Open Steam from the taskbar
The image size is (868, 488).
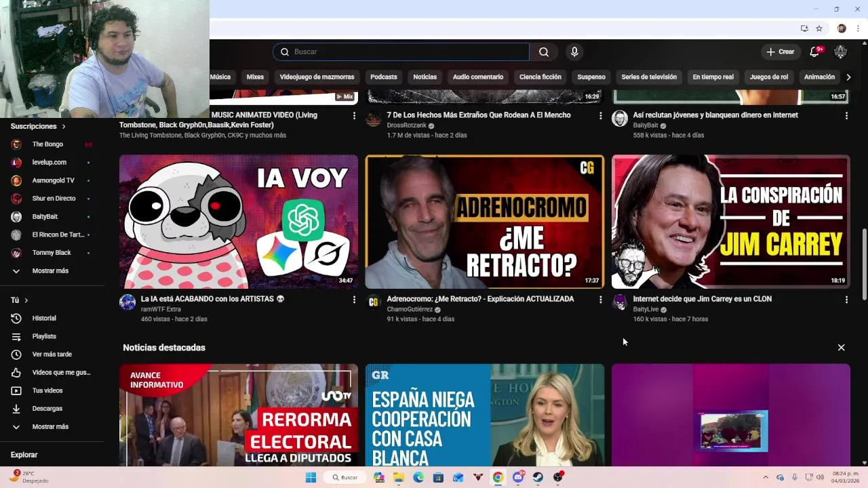tap(538, 477)
